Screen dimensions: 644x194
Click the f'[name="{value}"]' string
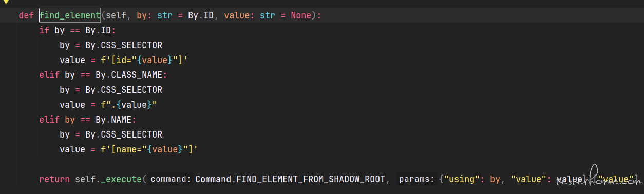click(x=149, y=149)
